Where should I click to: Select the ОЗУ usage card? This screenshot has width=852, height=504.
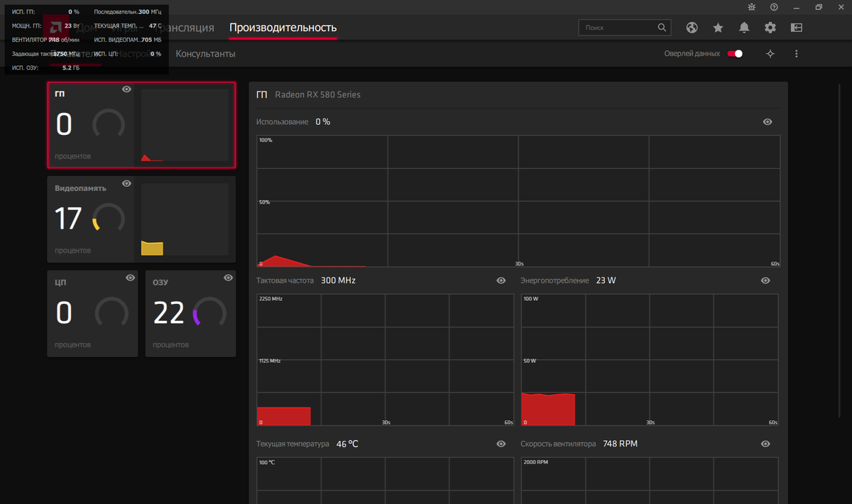click(190, 313)
